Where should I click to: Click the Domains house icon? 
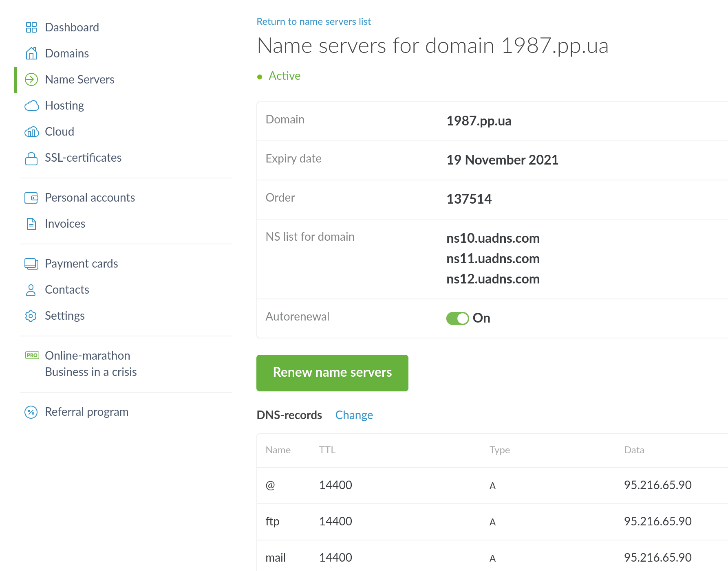tap(31, 53)
